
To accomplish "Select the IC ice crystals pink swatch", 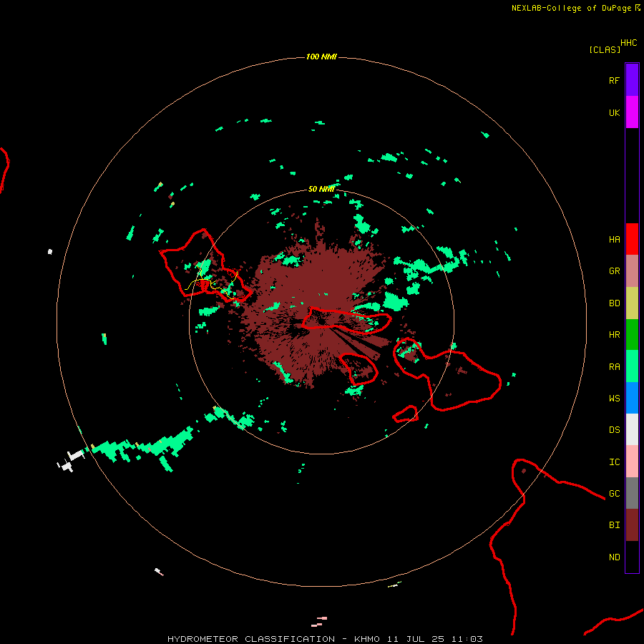I will 632,462.
